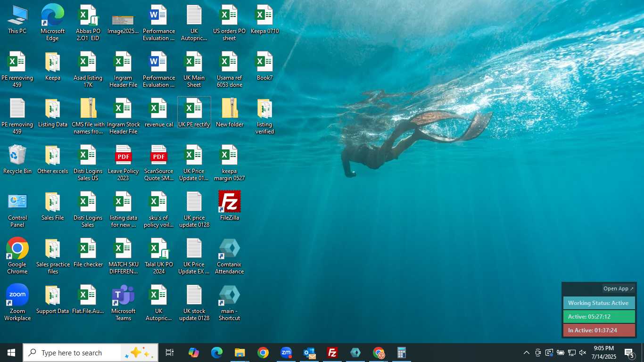This screenshot has height=362, width=644.
Task: Select the Microsoft Edge desktop shortcut
Action: tap(53, 23)
